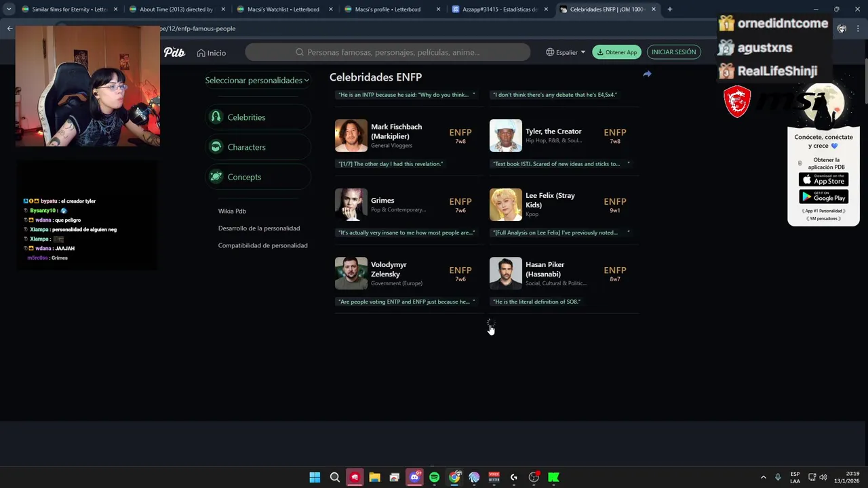868x488 pixels.
Task: Open Google Chrome from taskbar
Action: pyautogui.click(x=454, y=477)
